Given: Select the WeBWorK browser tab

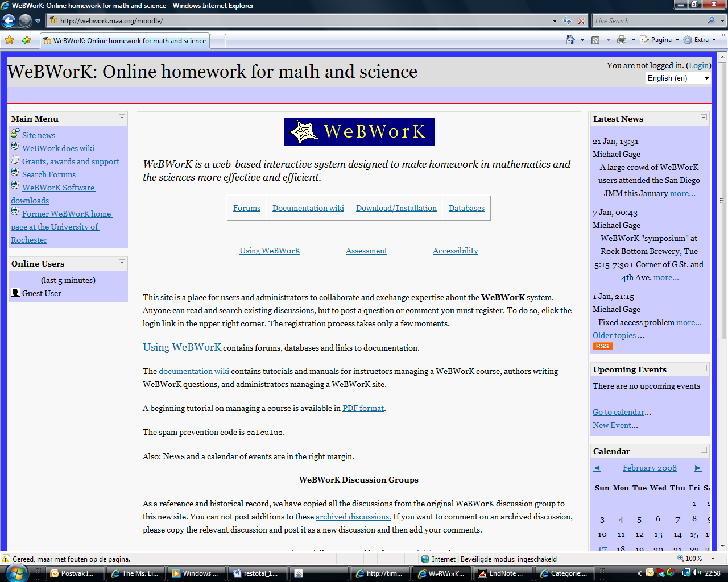Looking at the screenshot, I should click(125, 41).
